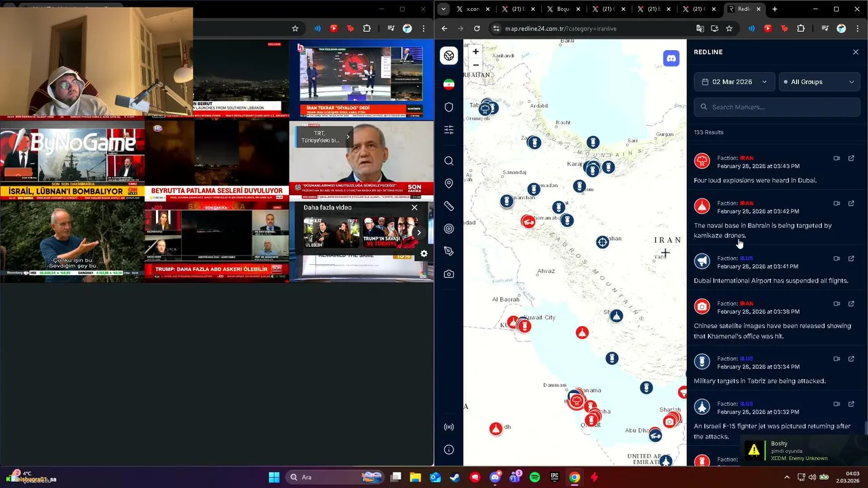Screen dimensions: 868x488
Task: Open the shield icon in map sidebar
Action: (x=449, y=107)
